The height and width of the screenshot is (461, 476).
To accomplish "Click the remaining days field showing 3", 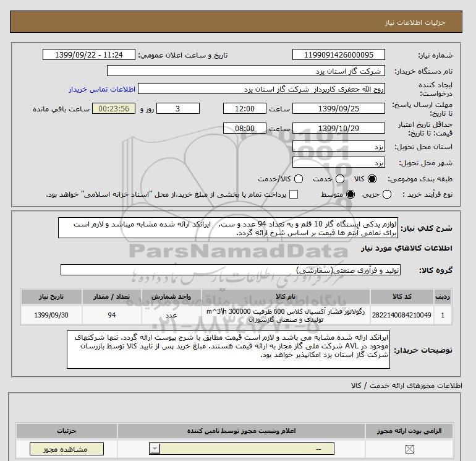I will pyautogui.click(x=178, y=108).
